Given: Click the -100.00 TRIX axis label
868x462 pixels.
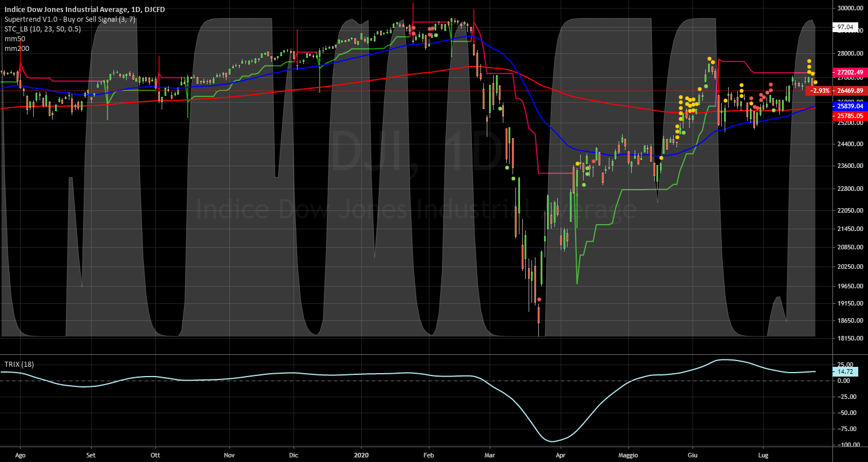Looking at the screenshot, I should tap(848, 445).
